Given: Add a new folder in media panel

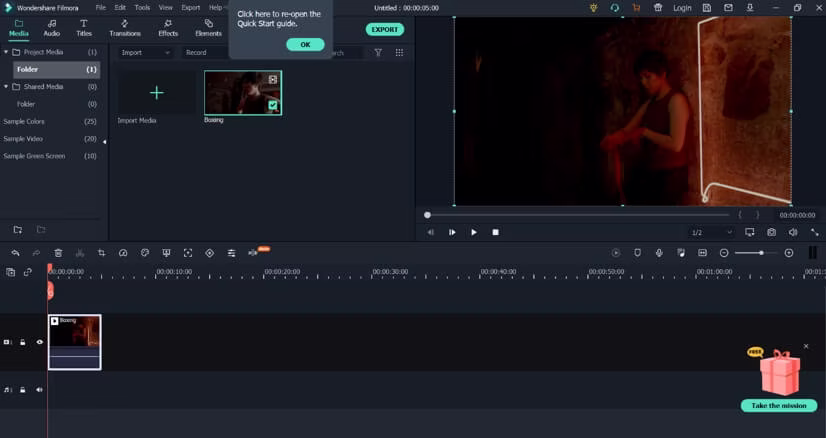Looking at the screenshot, I should tap(18, 230).
